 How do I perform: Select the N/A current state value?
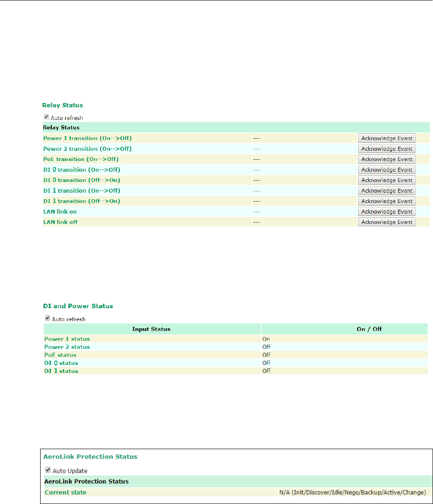[353, 492]
